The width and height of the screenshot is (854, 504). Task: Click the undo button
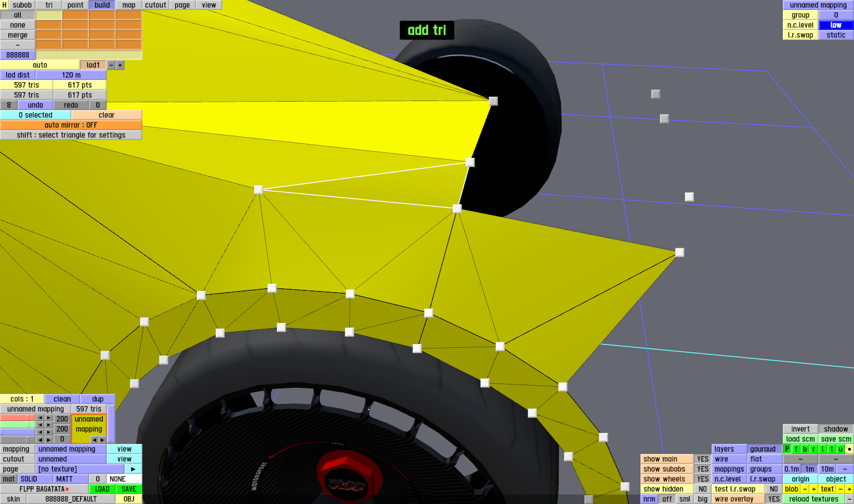[36, 105]
